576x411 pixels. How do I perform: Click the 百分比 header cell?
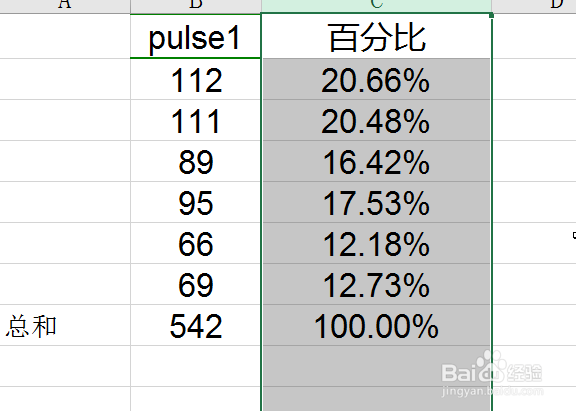pyautogui.click(x=376, y=36)
